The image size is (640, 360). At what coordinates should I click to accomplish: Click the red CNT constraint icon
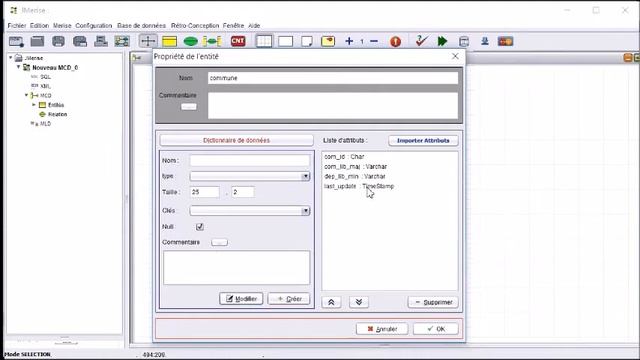[x=238, y=41]
